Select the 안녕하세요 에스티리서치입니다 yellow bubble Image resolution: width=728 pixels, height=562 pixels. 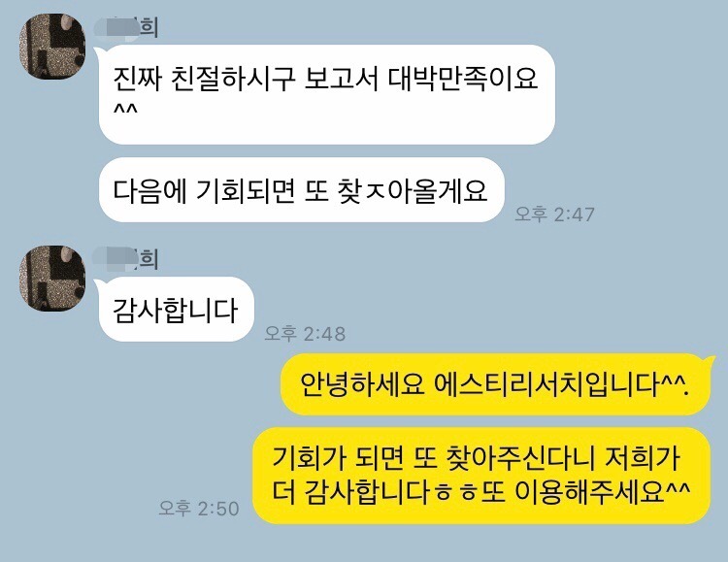pyautogui.click(x=496, y=384)
